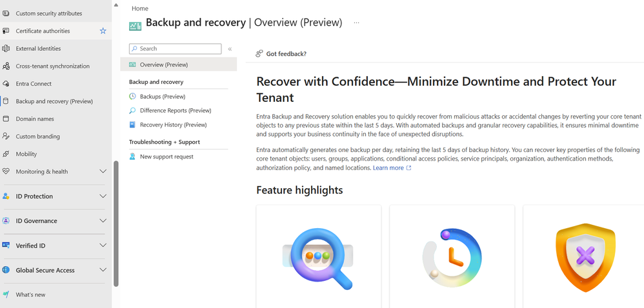Expand the Verified ID chevron

(103, 245)
